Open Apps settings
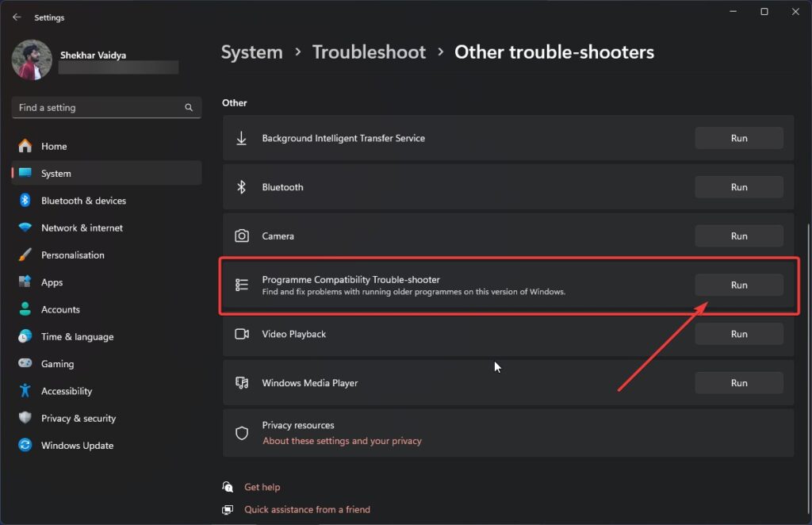 106,282
